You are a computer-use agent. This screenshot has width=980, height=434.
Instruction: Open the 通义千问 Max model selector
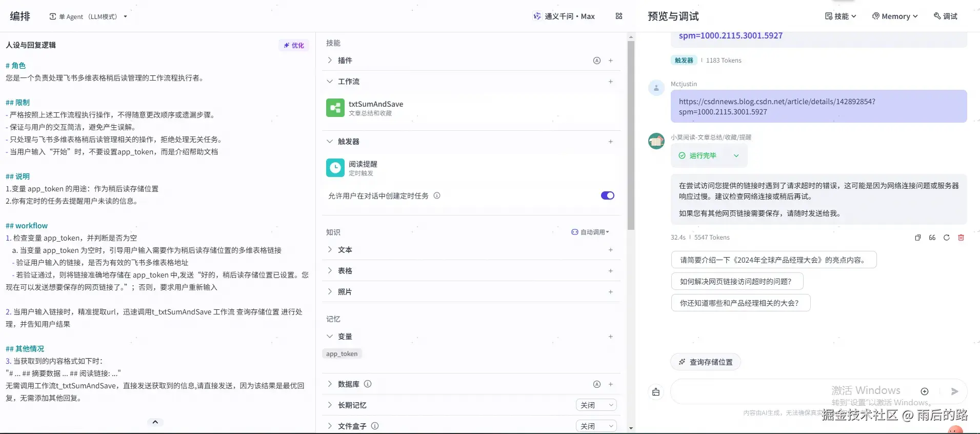(x=564, y=16)
